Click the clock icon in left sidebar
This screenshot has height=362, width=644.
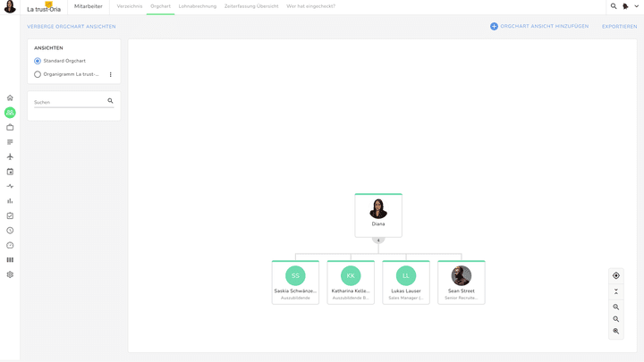point(10,231)
